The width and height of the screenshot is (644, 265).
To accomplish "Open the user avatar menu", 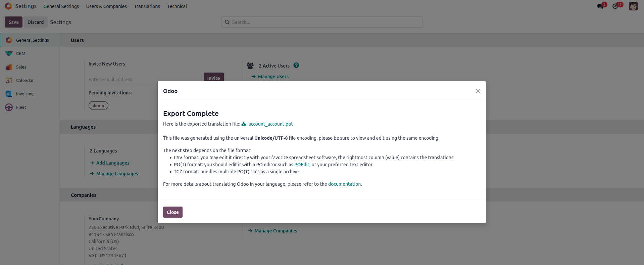I will coord(633,6).
